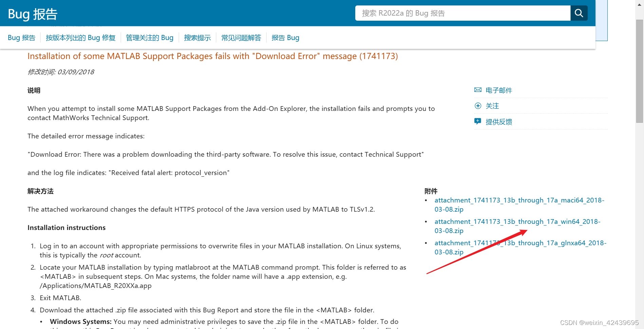Image resolution: width=644 pixels, height=329 pixels.
Task: Click the 附件 heading
Action: pyautogui.click(x=431, y=191)
